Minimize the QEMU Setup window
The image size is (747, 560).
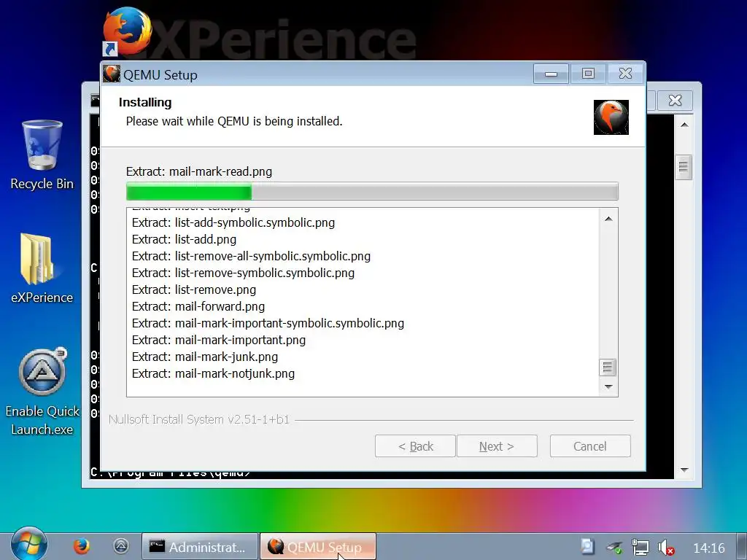(x=551, y=74)
